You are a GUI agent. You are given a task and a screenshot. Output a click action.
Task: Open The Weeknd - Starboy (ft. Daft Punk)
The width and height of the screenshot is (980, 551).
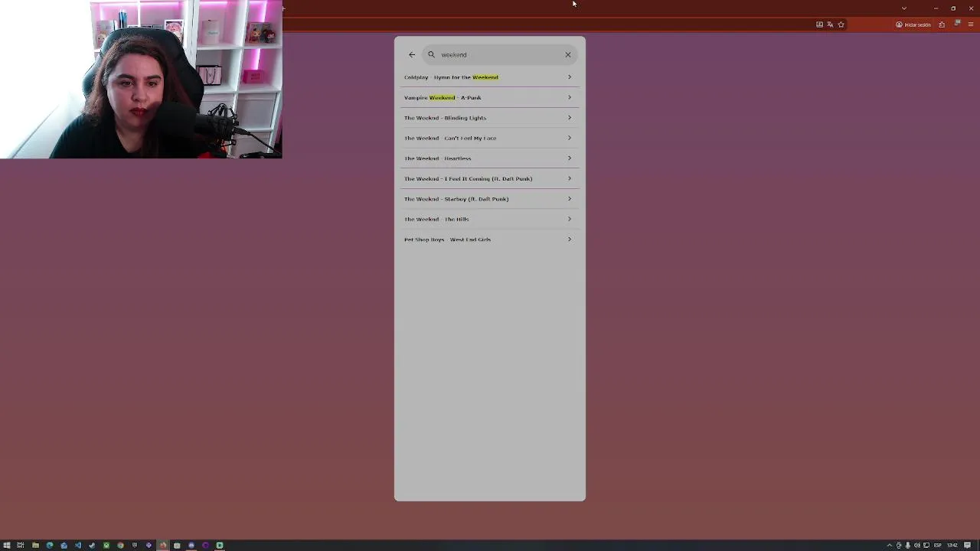click(490, 199)
